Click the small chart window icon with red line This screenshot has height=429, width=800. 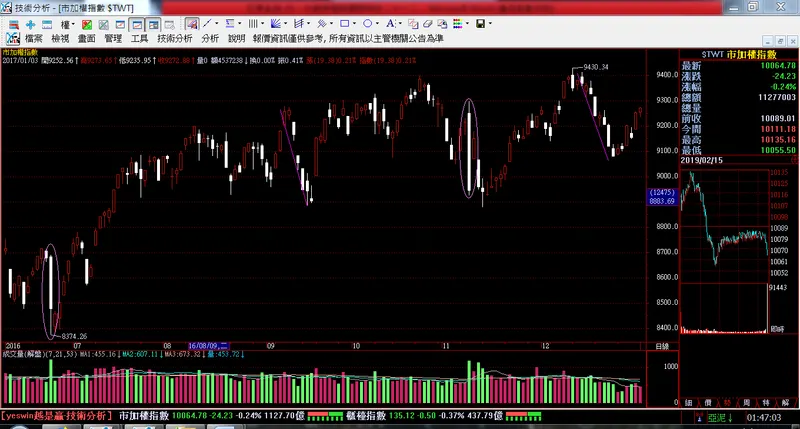[x=120, y=24]
